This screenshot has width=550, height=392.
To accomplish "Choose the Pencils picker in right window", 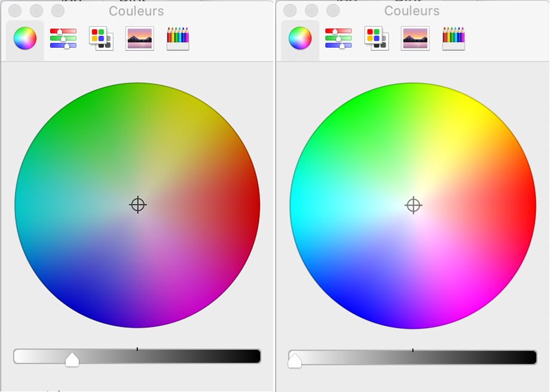I will coord(453,39).
